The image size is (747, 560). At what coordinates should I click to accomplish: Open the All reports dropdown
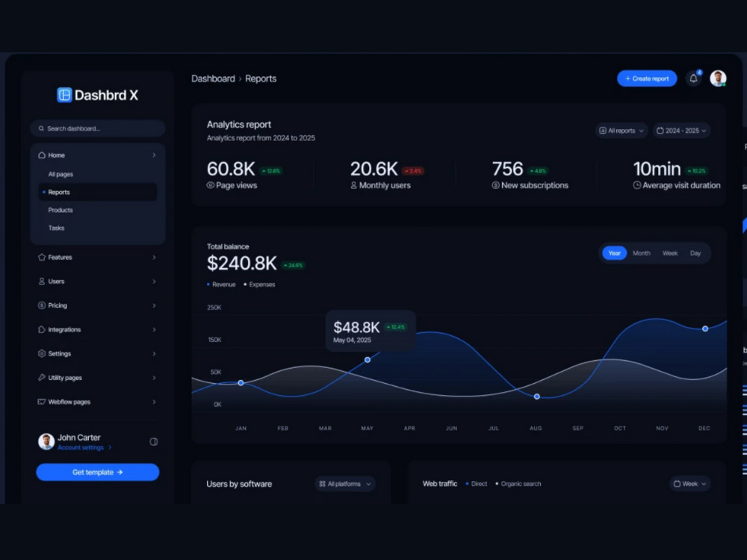[622, 131]
